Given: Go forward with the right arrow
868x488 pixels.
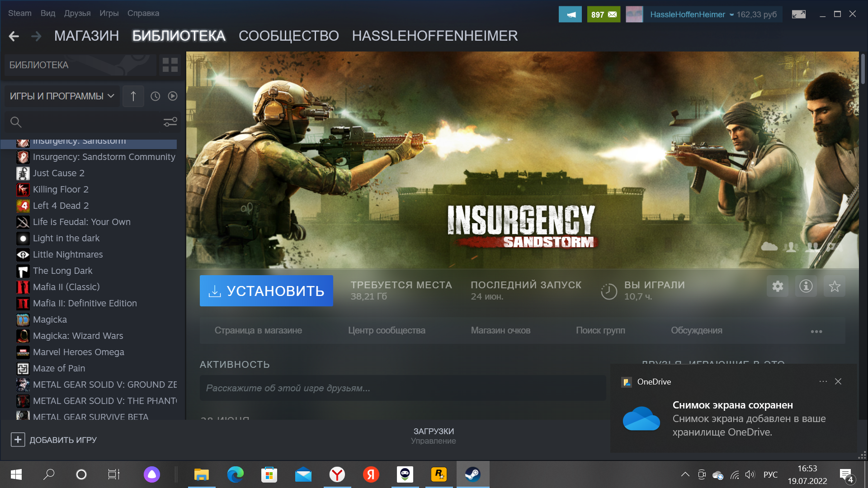Looking at the screenshot, I should 36,36.
